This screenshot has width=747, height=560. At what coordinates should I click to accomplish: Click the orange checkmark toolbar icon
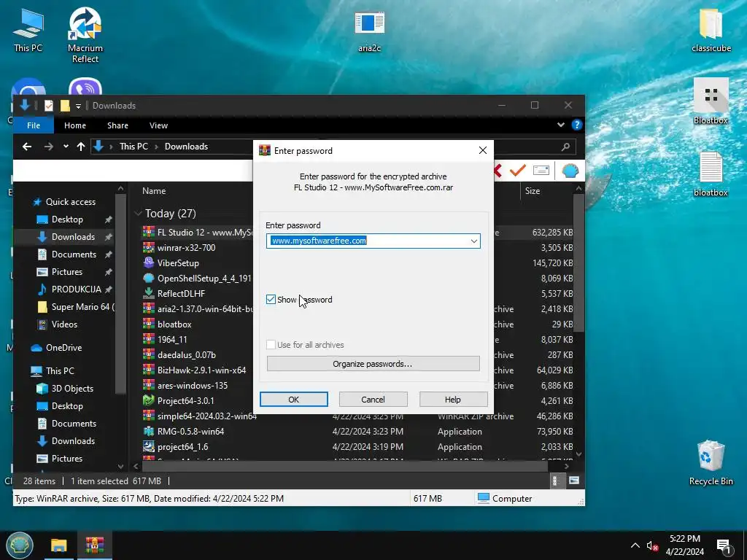pyautogui.click(x=517, y=170)
